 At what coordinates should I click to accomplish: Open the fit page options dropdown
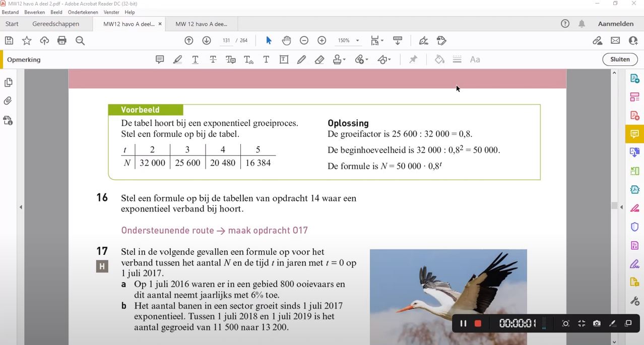click(x=377, y=40)
